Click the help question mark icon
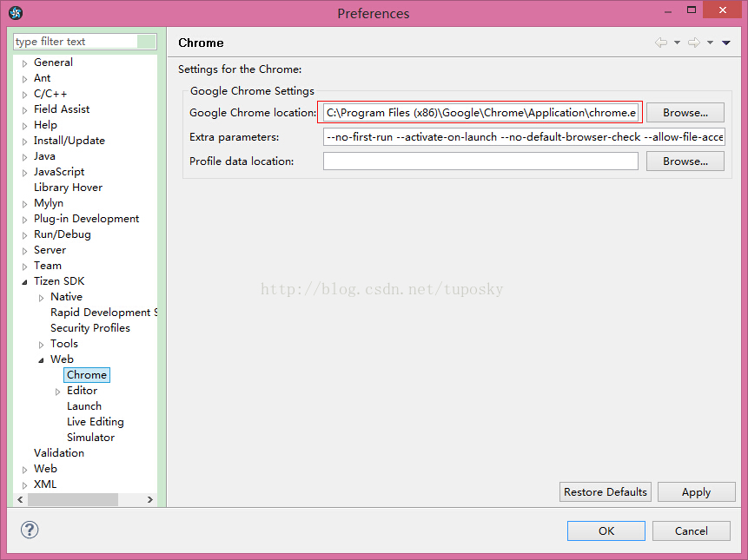The width and height of the screenshot is (748, 560). tap(30, 530)
